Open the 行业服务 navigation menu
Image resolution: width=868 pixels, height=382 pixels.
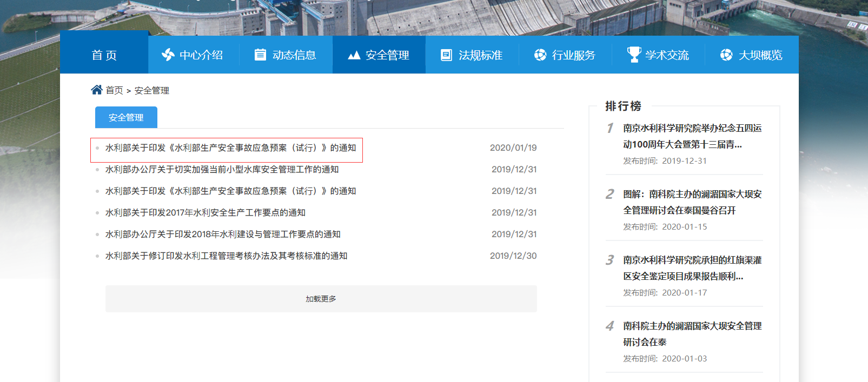(x=574, y=55)
